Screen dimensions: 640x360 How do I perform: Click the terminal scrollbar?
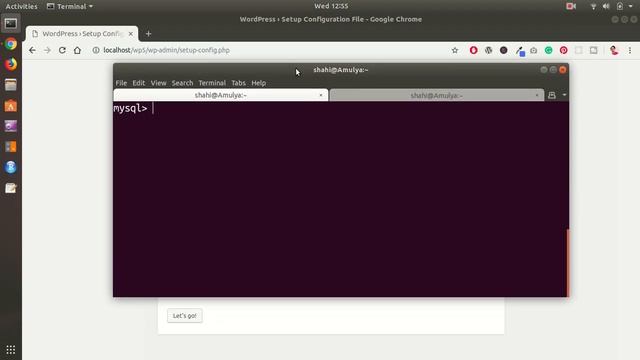(567, 262)
